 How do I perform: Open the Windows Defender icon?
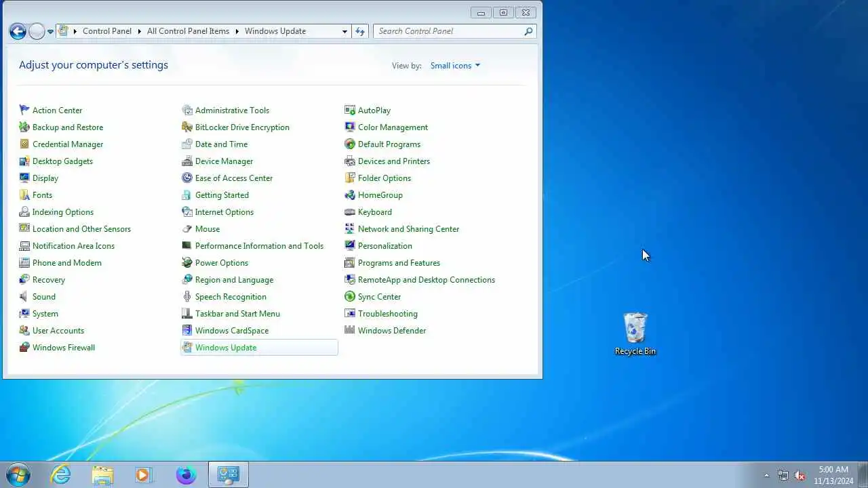point(350,330)
